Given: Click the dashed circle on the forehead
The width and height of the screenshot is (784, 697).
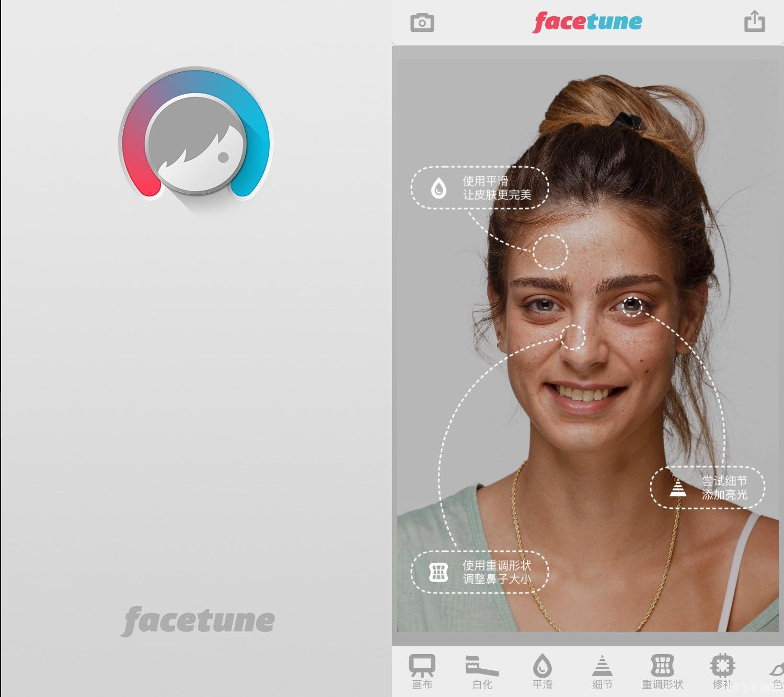Looking at the screenshot, I should (550, 252).
